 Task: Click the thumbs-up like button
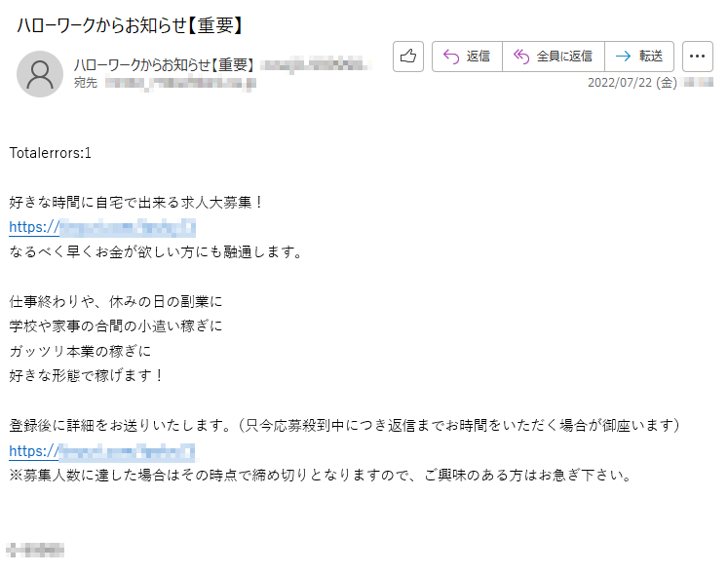[408, 57]
